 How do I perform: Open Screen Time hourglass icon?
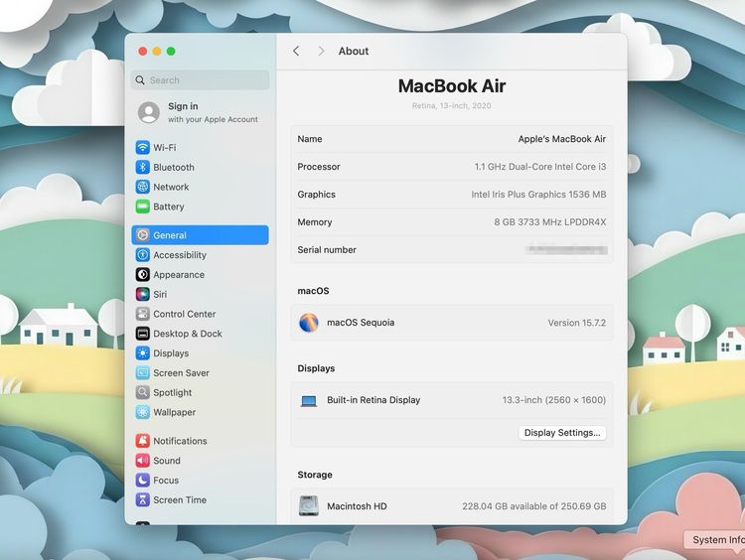pyautogui.click(x=142, y=499)
